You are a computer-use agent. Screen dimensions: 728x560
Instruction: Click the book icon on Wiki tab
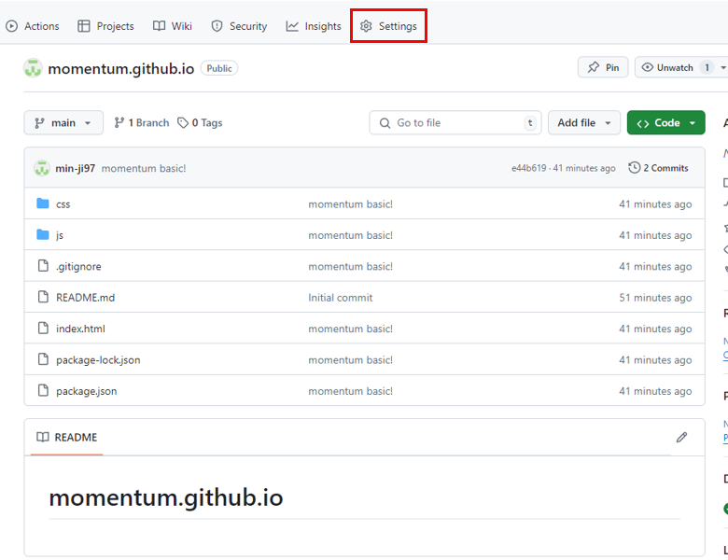(160, 26)
